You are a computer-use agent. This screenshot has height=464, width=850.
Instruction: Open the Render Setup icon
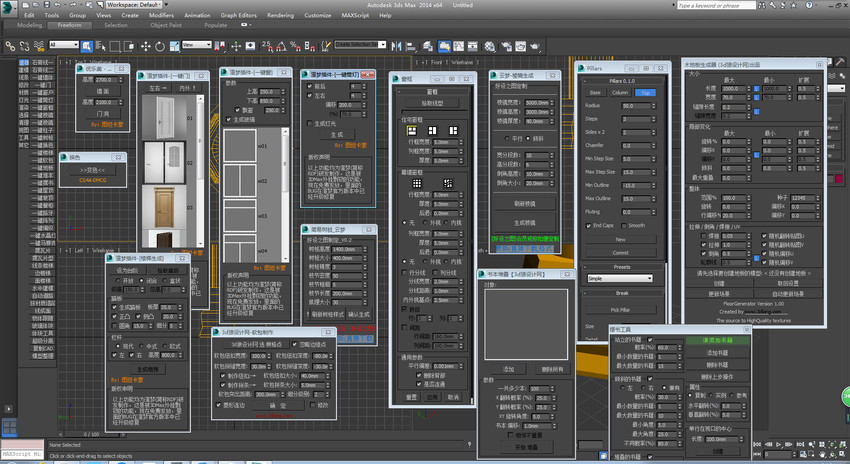point(506,46)
